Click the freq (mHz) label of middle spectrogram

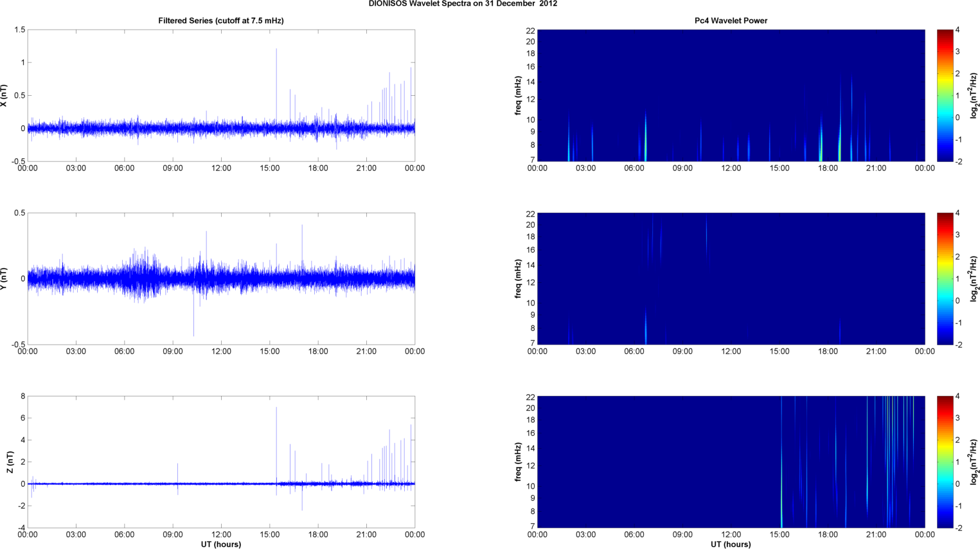(518, 279)
